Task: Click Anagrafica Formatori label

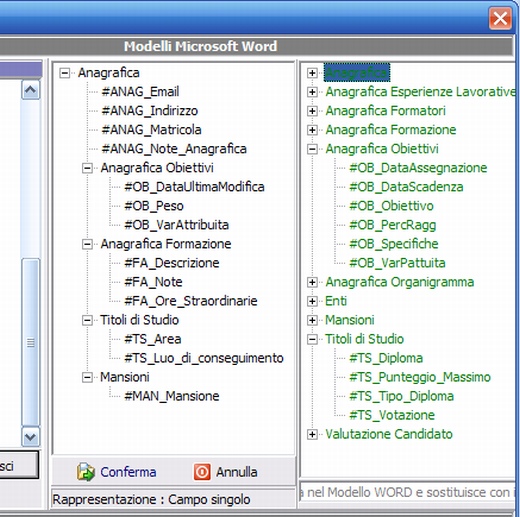Action: [386, 111]
